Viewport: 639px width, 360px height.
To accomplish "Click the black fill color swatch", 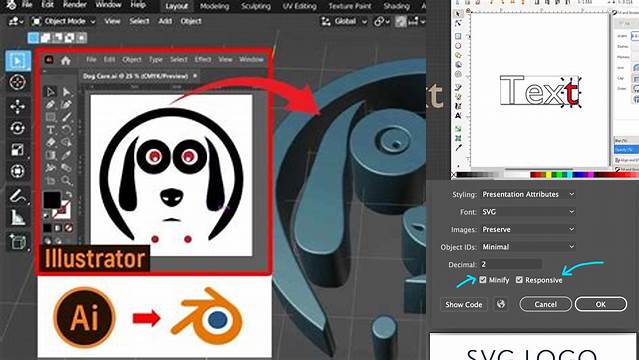I will (52, 200).
